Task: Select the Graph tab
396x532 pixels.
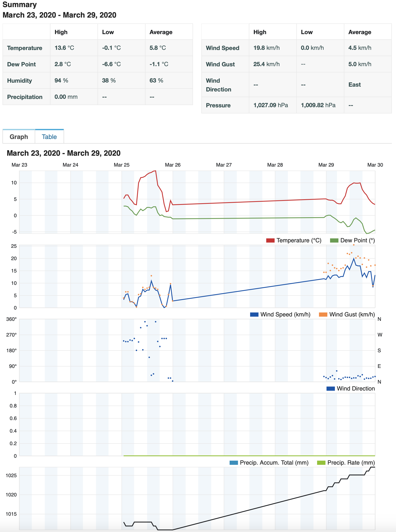Action: point(19,137)
